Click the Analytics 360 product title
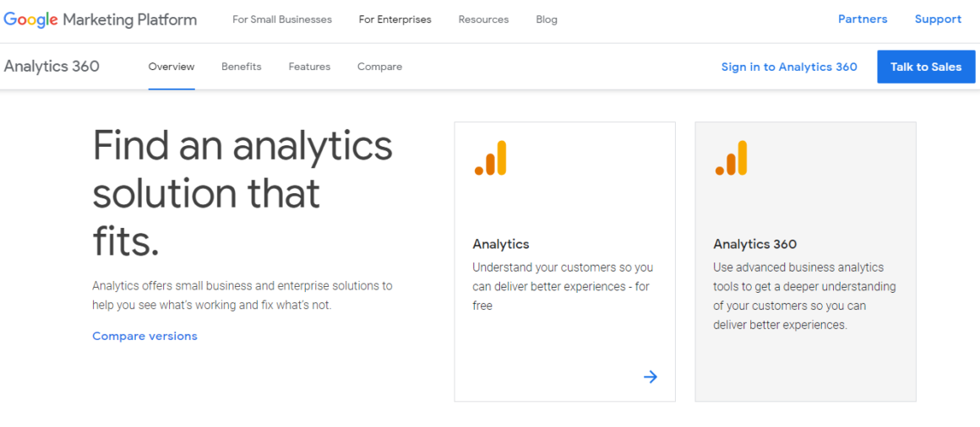 click(52, 67)
